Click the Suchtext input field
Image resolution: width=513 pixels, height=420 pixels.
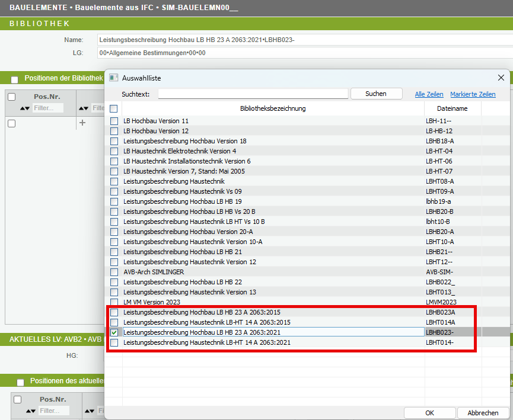pyautogui.click(x=253, y=94)
